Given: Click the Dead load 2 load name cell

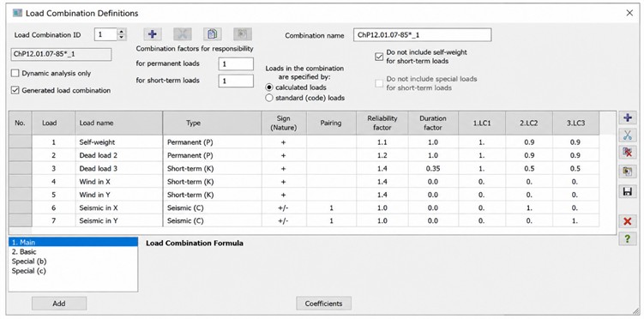Looking at the screenshot, I should [119, 155].
